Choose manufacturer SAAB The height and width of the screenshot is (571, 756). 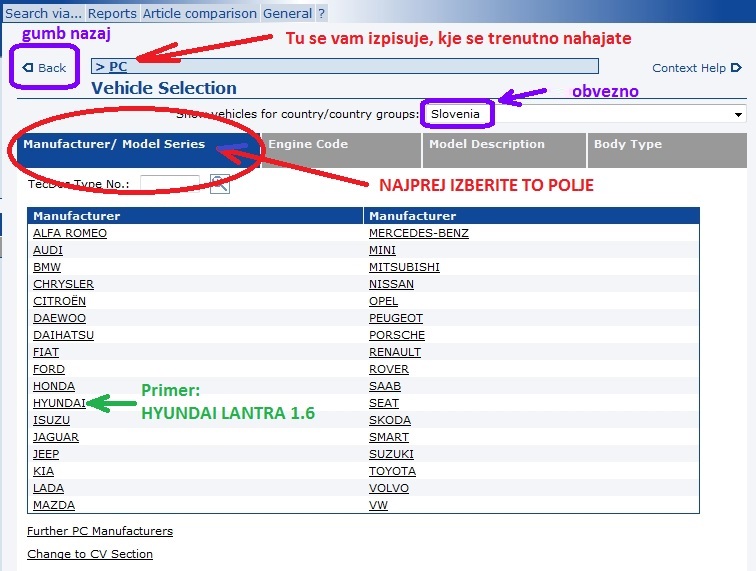coord(385,386)
